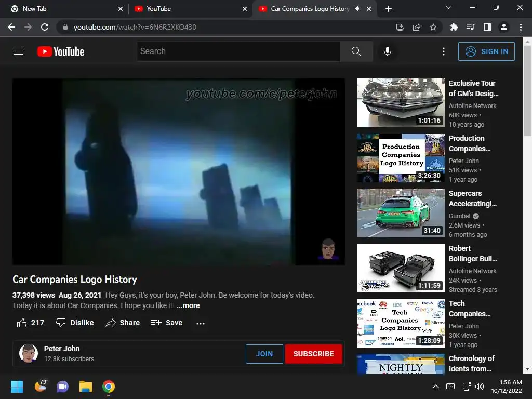This screenshot has height=399, width=532.
Task: Subscribe to Peter John channel
Action: pos(313,354)
